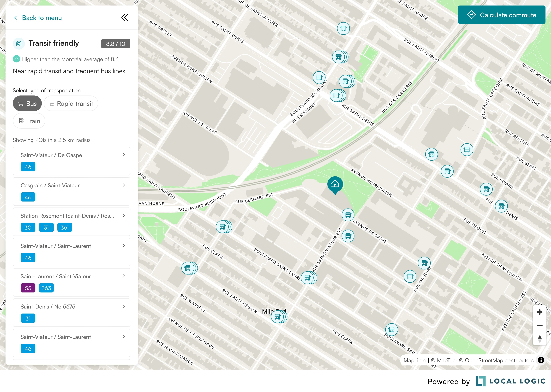Select bus stop marker left of Rue Maguire

click(410, 276)
